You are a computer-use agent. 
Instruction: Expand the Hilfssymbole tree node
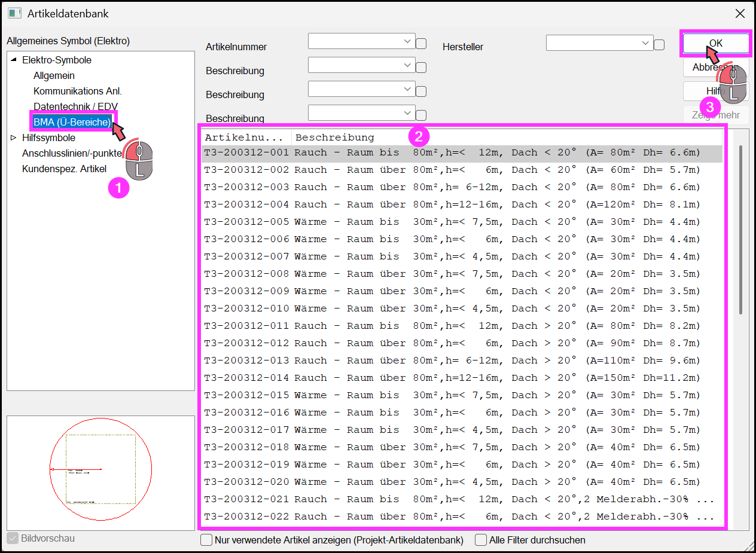coord(14,138)
